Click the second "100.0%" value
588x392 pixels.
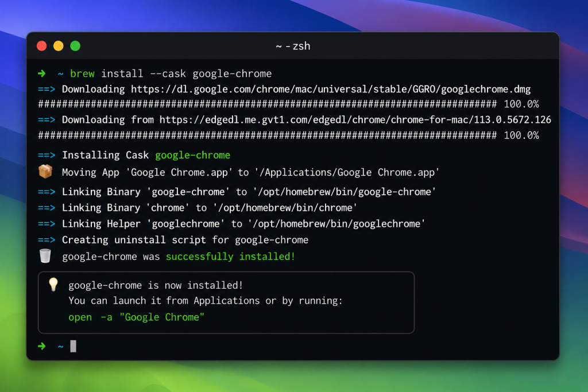[x=521, y=135]
